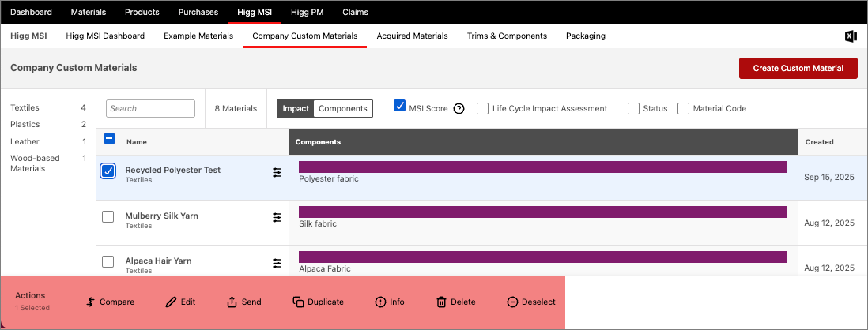Image resolution: width=868 pixels, height=330 pixels.
Task: Select the Company Custom Materials tab
Action: (304, 36)
